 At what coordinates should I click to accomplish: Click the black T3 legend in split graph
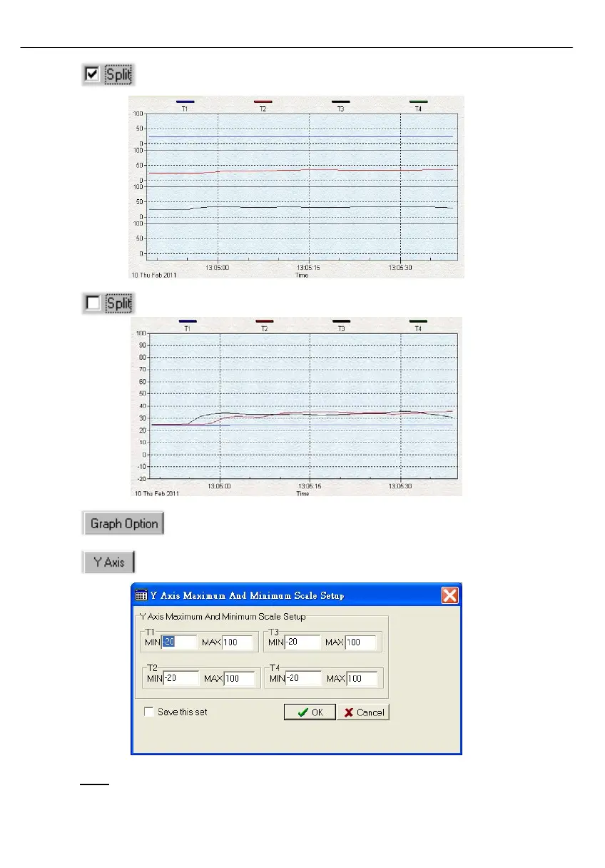(x=340, y=106)
